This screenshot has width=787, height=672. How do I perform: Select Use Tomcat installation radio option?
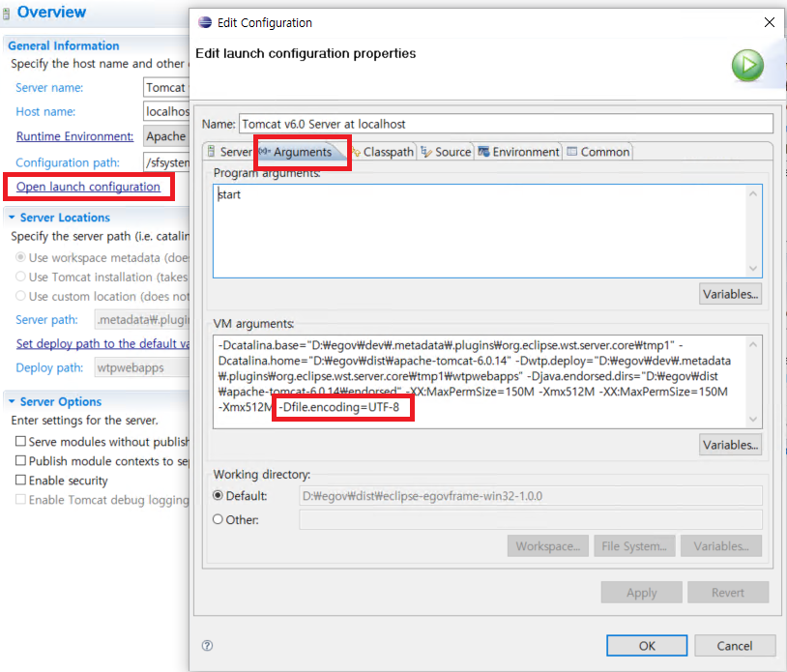(x=20, y=277)
